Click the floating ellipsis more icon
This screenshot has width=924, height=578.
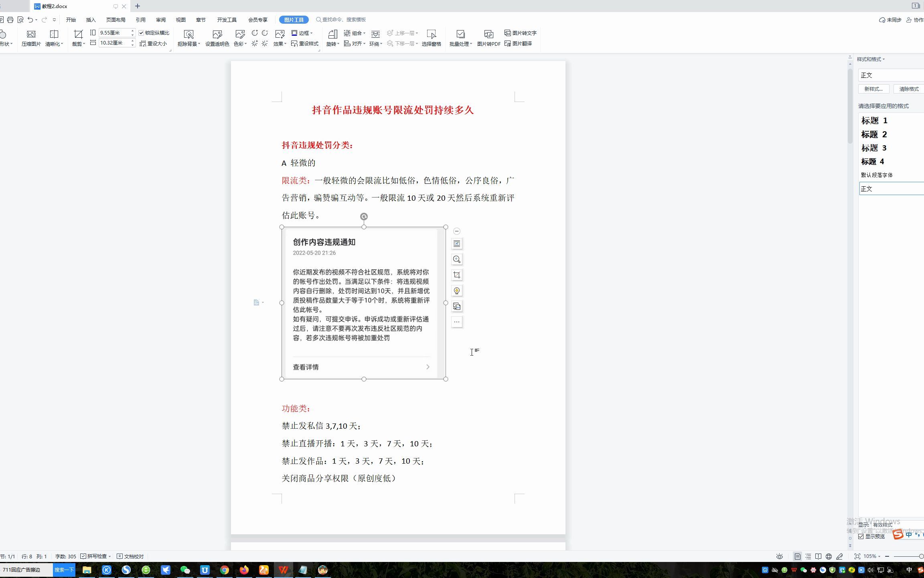point(457,322)
